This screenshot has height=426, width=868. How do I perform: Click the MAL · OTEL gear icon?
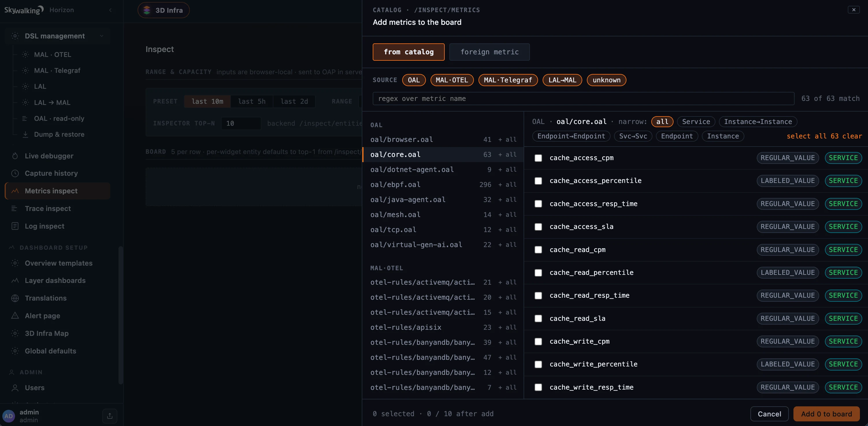click(x=25, y=54)
